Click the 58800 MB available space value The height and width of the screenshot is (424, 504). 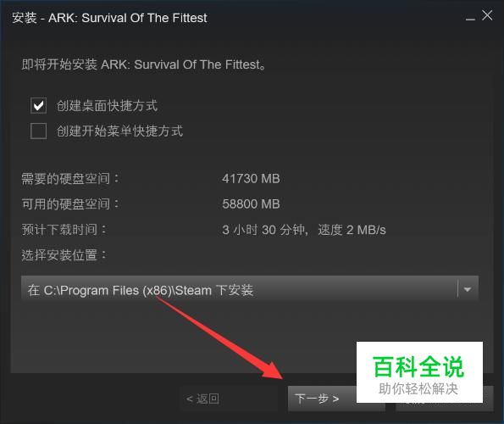click(251, 204)
